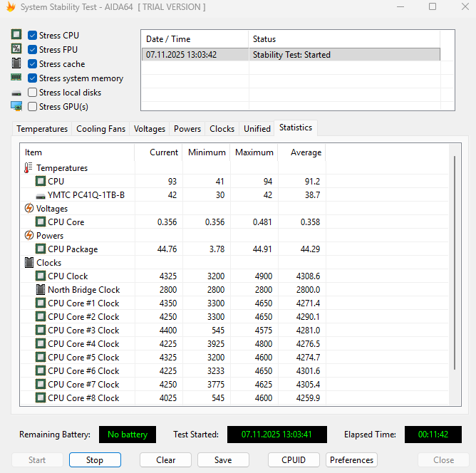Click the chip icon of Clocks group
The image size is (476, 473).
29,262
